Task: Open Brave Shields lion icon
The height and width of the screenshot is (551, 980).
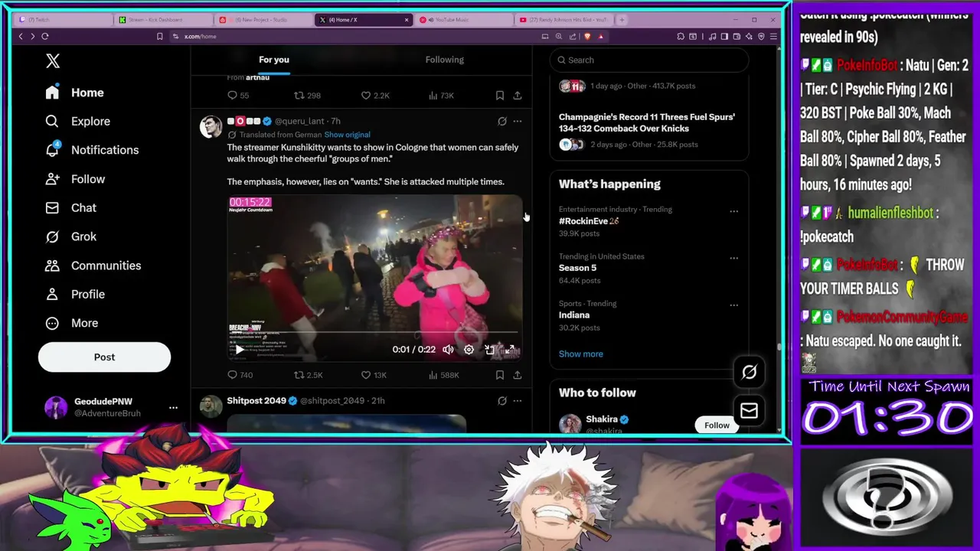Action: click(587, 37)
